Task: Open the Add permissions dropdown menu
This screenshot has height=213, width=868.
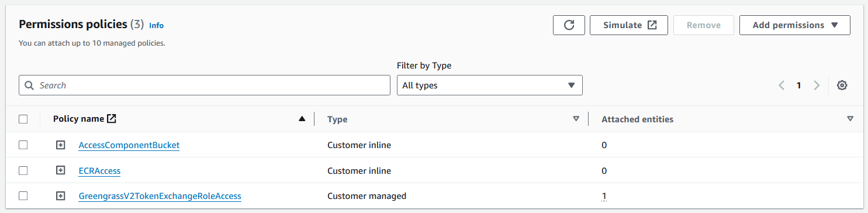Action: click(x=795, y=25)
